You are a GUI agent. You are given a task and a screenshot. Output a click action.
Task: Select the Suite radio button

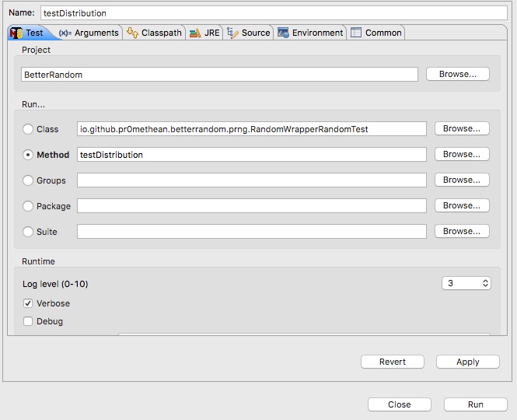(28, 232)
